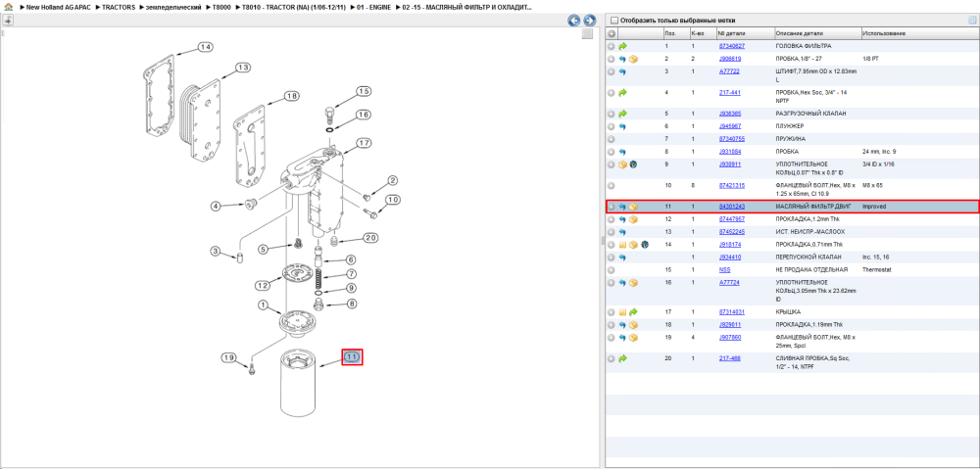This screenshot has width=980, height=469.
Task: Open part number link 87340827
Action: pos(731,46)
